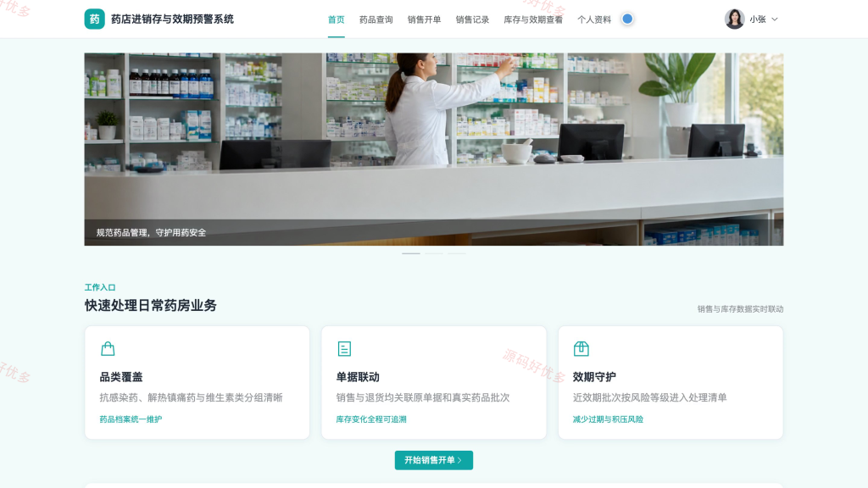Image resolution: width=868 pixels, height=488 pixels.
Task: Open the 单据联动 card title
Action: [x=358, y=377]
